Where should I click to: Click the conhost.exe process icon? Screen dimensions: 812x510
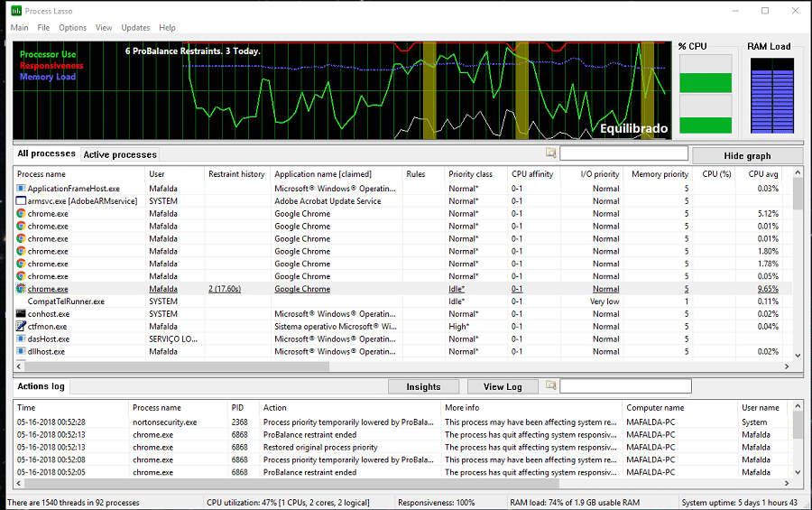click(21, 313)
